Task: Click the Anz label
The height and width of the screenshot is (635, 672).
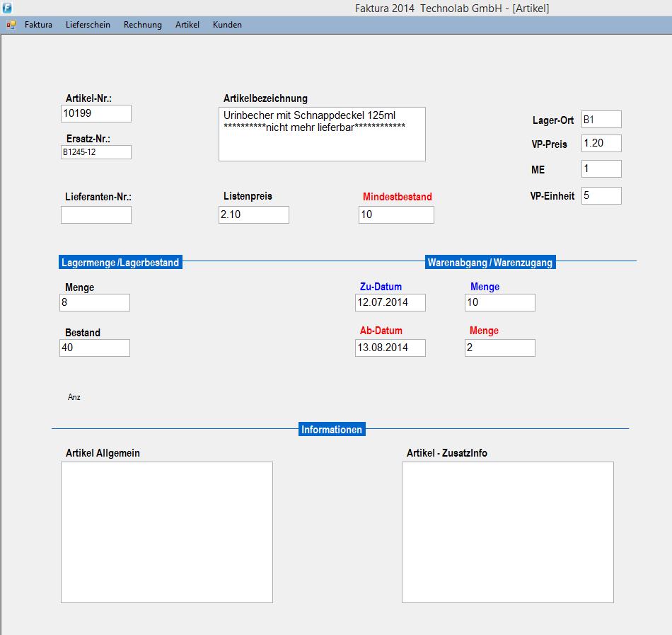Action: (74, 397)
